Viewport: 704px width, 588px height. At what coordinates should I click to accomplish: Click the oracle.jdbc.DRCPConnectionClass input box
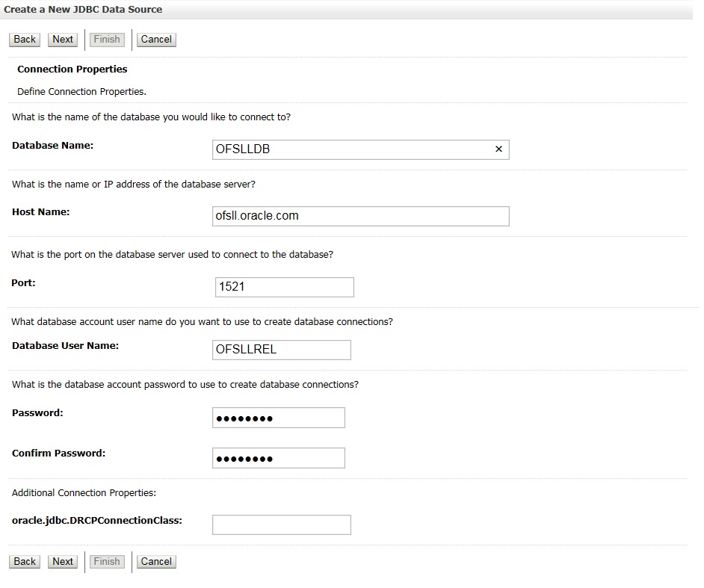coord(282,524)
